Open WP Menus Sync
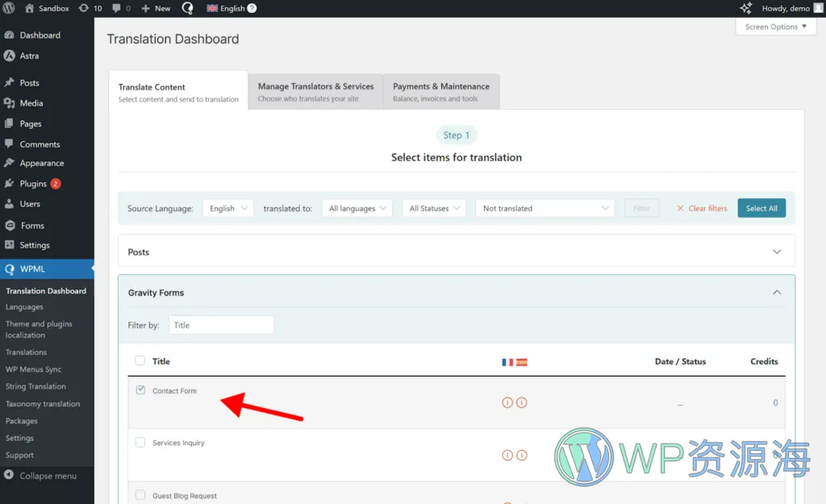 (x=33, y=369)
